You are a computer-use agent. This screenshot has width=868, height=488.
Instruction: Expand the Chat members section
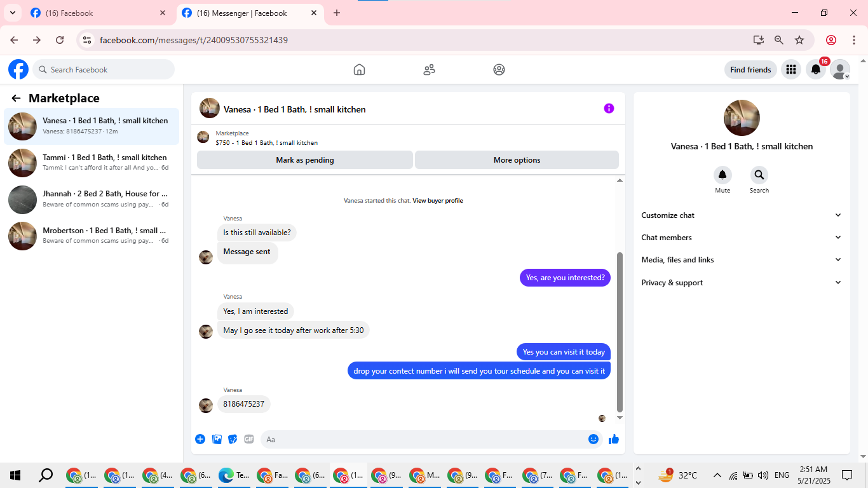pyautogui.click(x=742, y=238)
